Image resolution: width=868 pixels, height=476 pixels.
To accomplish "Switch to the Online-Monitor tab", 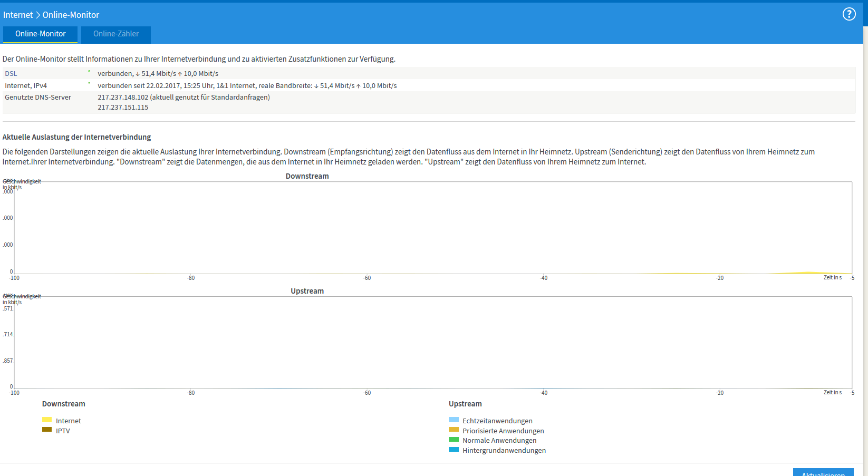I will (x=41, y=34).
